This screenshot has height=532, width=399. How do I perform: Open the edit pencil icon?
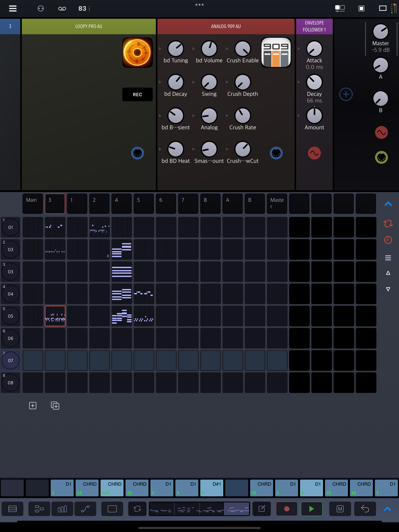coord(262,509)
